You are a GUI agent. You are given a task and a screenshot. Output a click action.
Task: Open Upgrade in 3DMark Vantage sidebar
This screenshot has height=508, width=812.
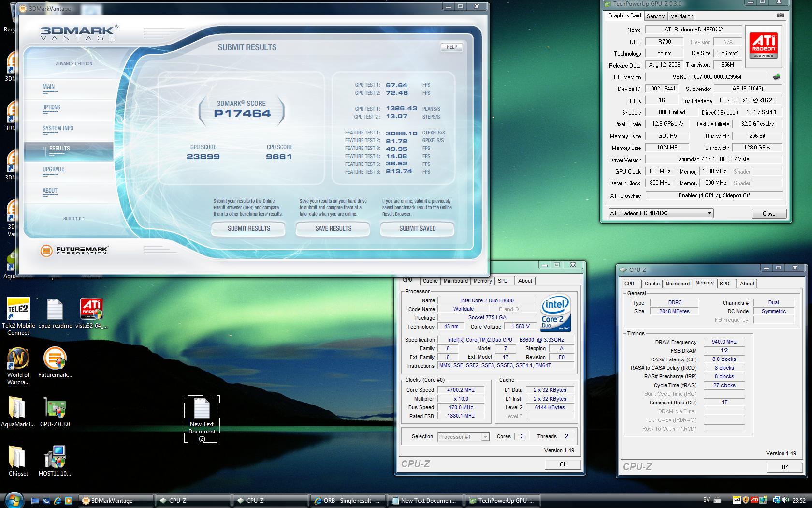[x=53, y=170]
